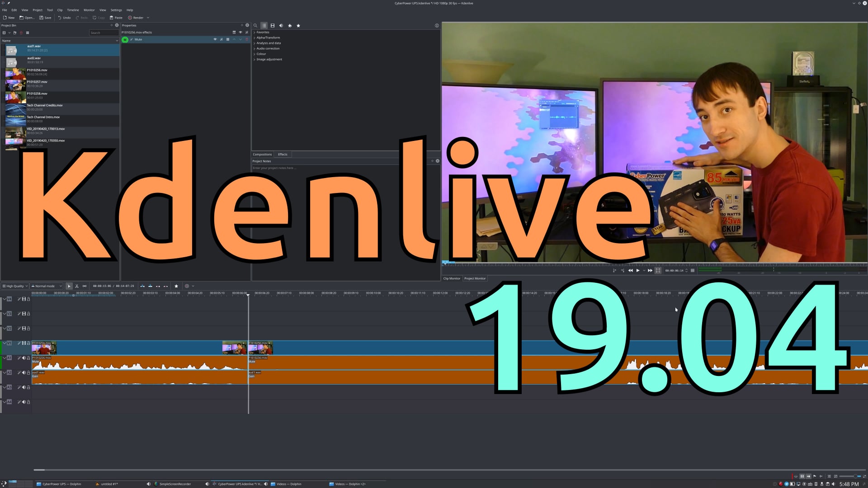Play the clip in the monitor
Image resolution: width=868 pixels, height=488 pixels.
638,271
